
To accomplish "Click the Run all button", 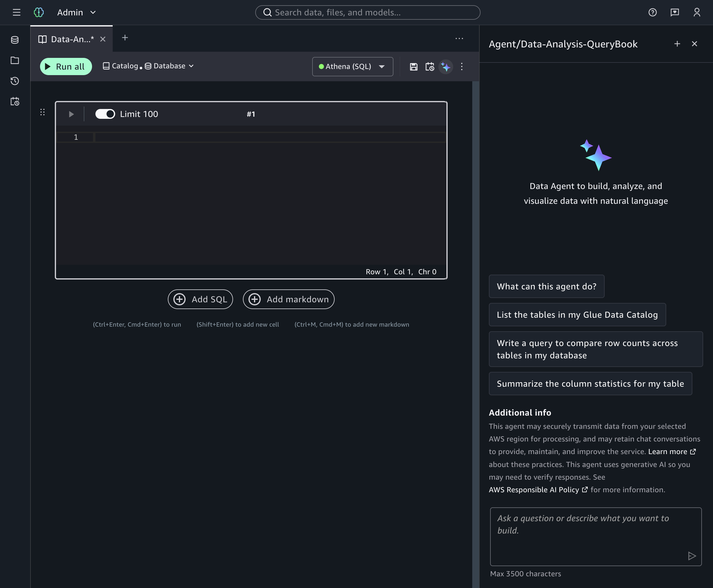I will [x=66, y=66].
